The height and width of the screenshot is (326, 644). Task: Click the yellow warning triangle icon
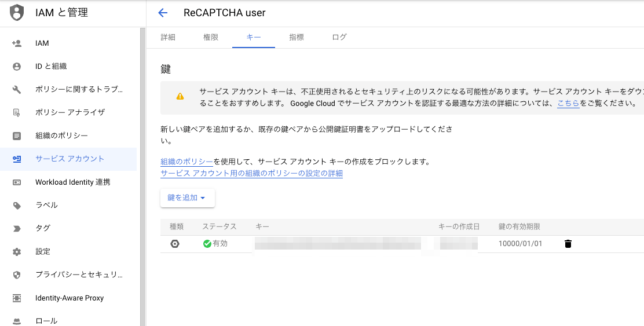180,97
